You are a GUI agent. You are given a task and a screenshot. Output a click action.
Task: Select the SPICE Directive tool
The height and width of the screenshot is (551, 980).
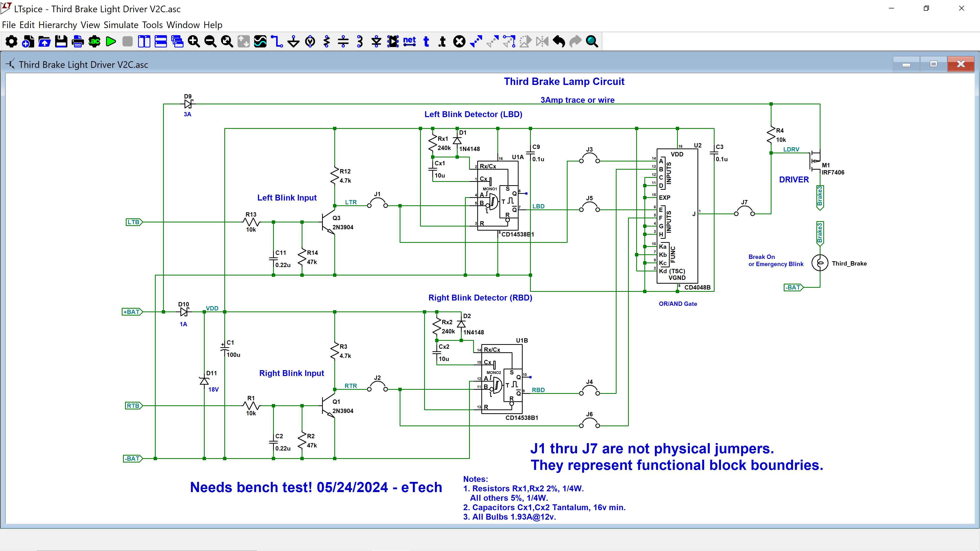[443, 41]
